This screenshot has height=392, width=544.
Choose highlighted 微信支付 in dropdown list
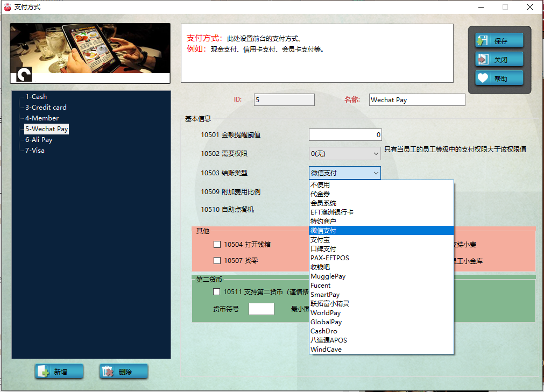click(381, 231)
